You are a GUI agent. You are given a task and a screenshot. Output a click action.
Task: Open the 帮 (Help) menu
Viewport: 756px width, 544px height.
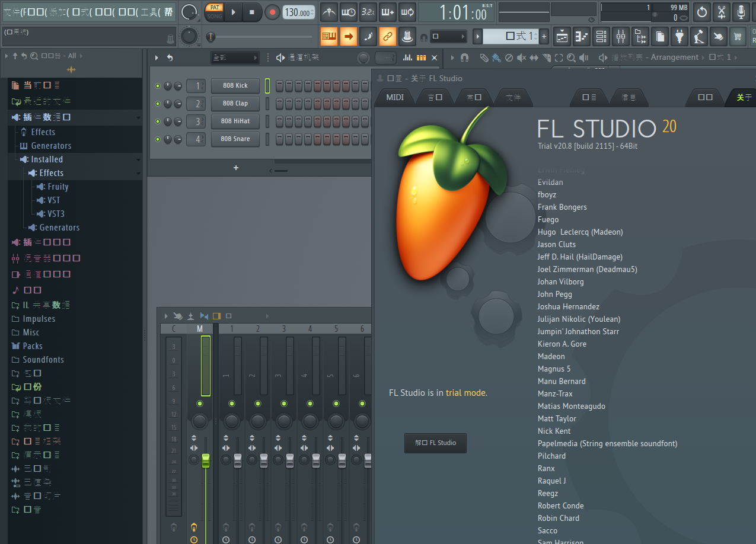coord(168,12)
